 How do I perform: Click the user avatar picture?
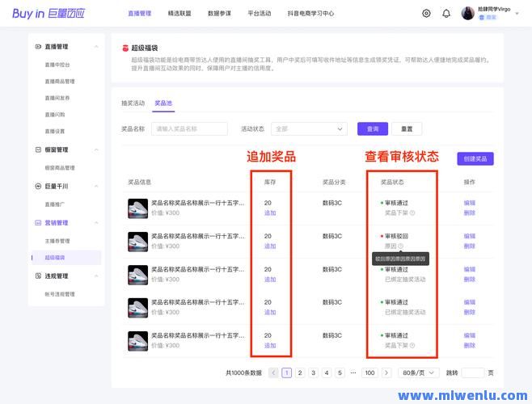468,13
